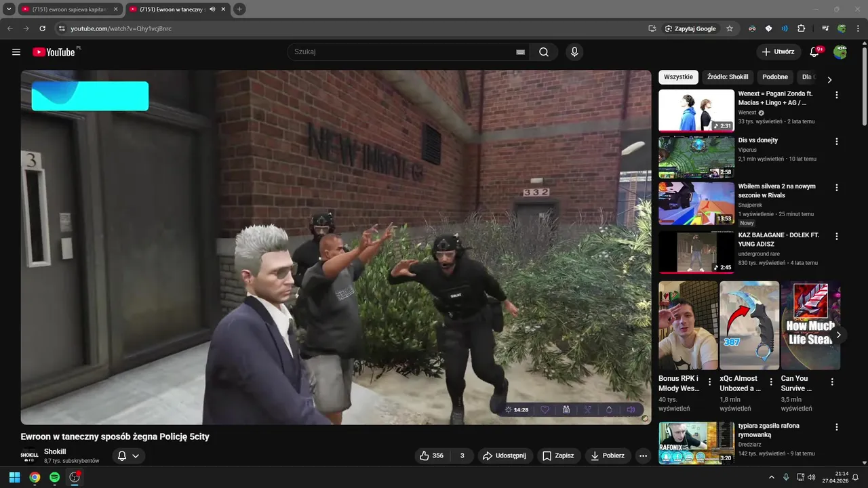Toggle the overlay speaker icon in video
868x488 pixels.
631,409
